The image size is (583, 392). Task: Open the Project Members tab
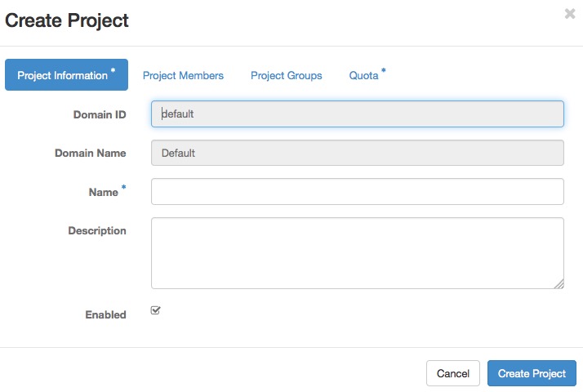pyautogui.click(x=183, y=75)
